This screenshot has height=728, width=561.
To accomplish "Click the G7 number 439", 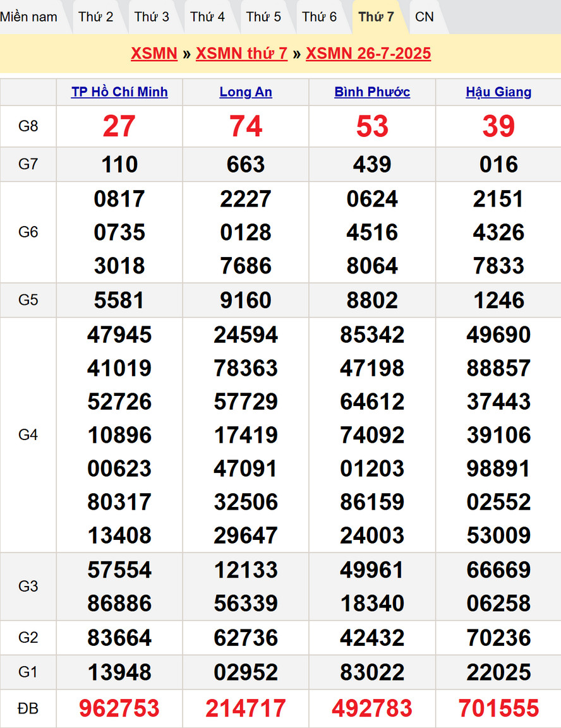I will click(x=372, y=165).
